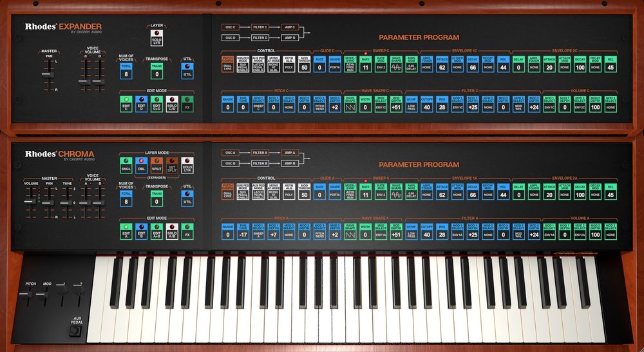
Task: Click the FILTER B signal flow box
Action: point(260,163)
